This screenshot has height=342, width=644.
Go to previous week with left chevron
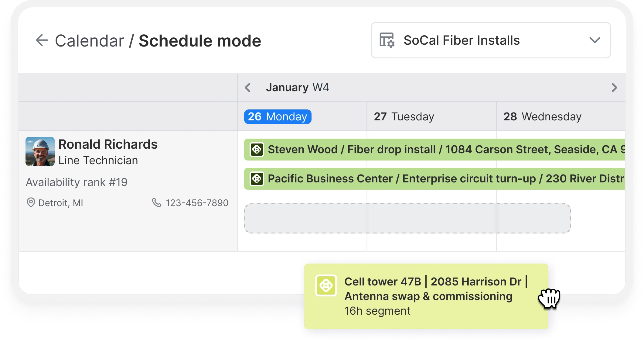(x=248, y=88)
